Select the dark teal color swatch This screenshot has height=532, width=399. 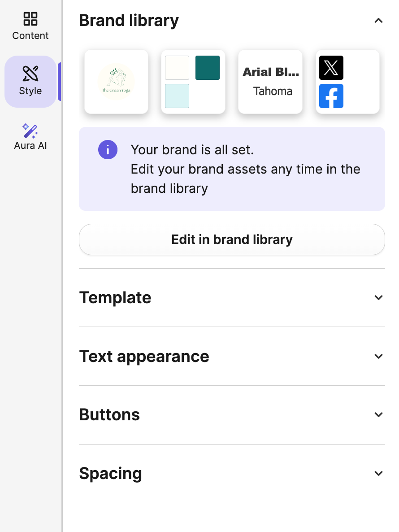click(x=208, y=68)
